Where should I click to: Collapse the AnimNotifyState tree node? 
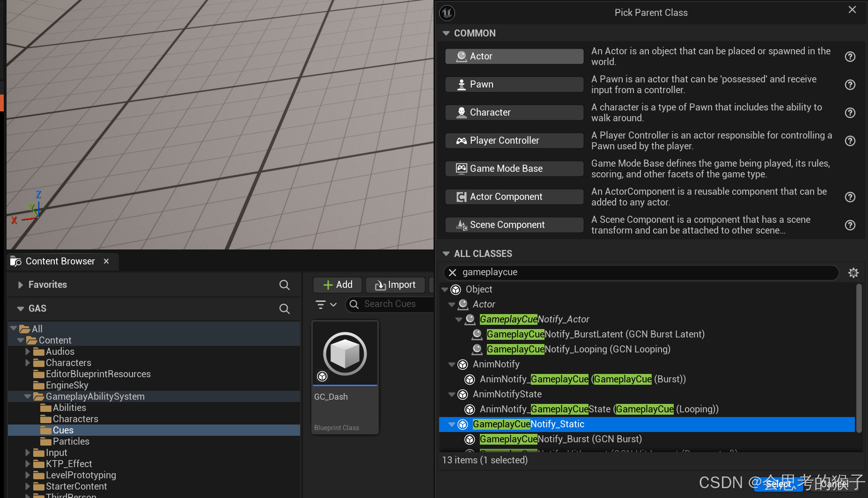pyautogui.click(x=452, y=395)
